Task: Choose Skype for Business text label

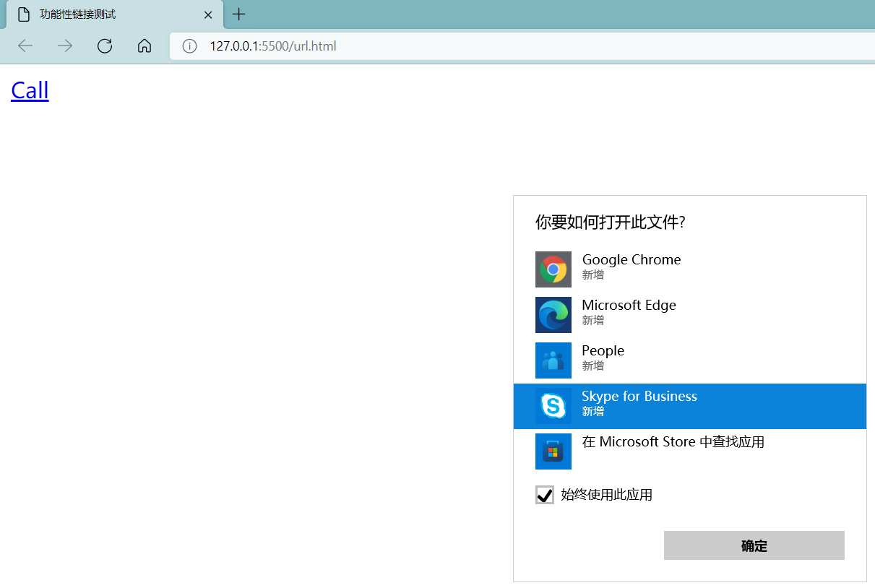Action: [639, 396]
